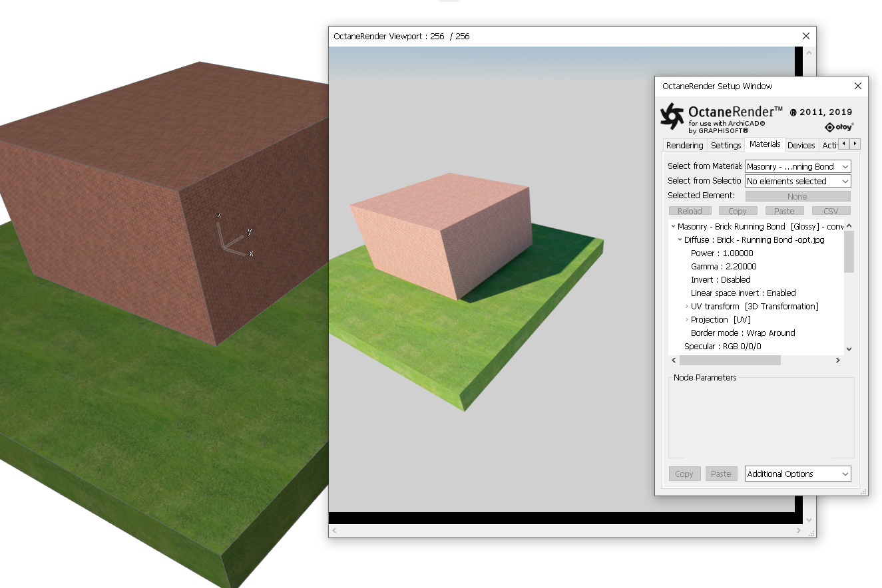Click the Viewport window's scroll-down arrow
Screen dimensions: 882x588
[x=809, y=519]
